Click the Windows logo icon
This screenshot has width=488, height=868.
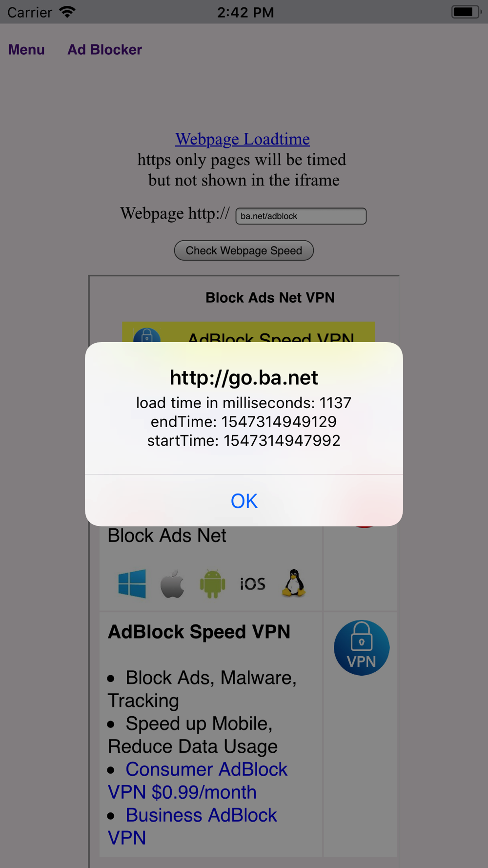(132, 583)
